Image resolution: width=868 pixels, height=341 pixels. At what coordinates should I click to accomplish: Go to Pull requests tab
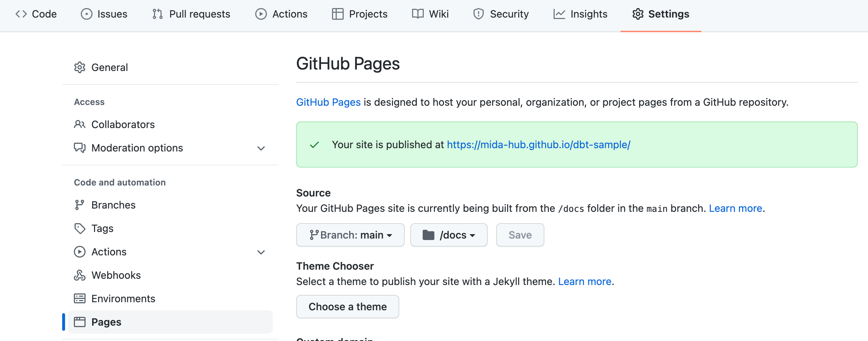pos(191,14)
